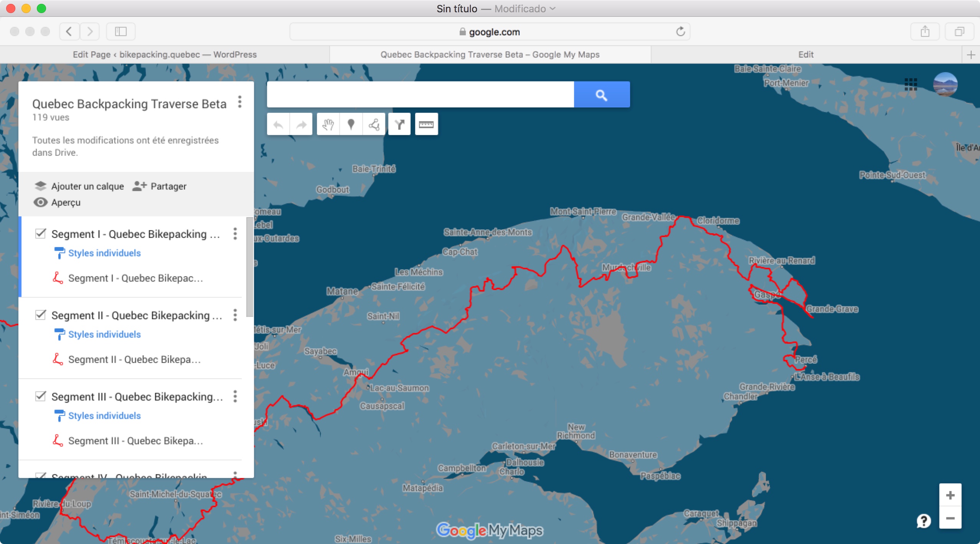Click the Segment I route line icon

pos(58,278)
